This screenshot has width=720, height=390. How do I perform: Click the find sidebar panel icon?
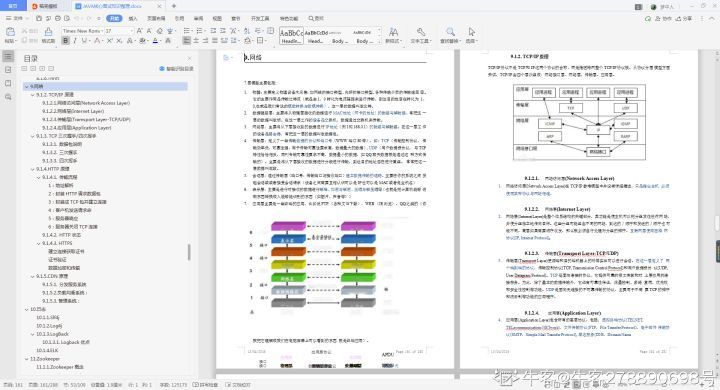point(8,97)
